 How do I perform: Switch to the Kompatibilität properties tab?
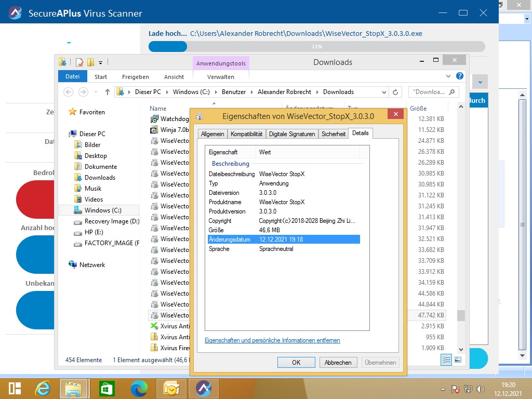(x=247, y=134)
